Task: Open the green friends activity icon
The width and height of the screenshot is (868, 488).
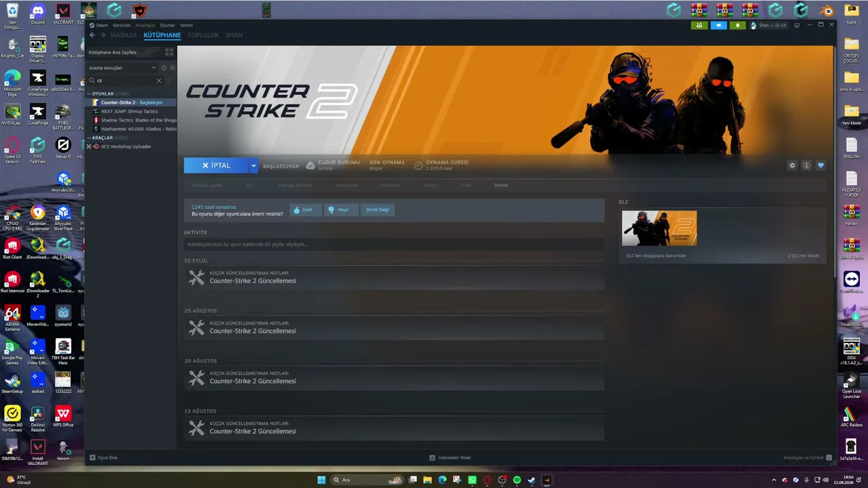Action: coord(699,25)
